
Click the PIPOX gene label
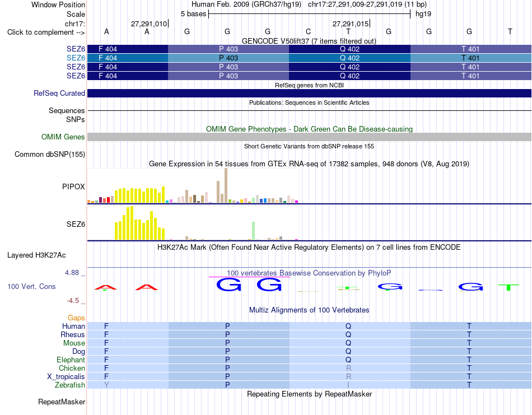pyautogui.click(x=73, y=186)
